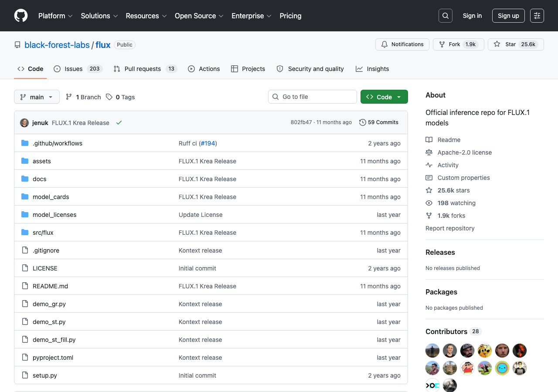Open the LICENSE file
The width and height of the screenshot is (558, 392).
[x=45, y=268]
